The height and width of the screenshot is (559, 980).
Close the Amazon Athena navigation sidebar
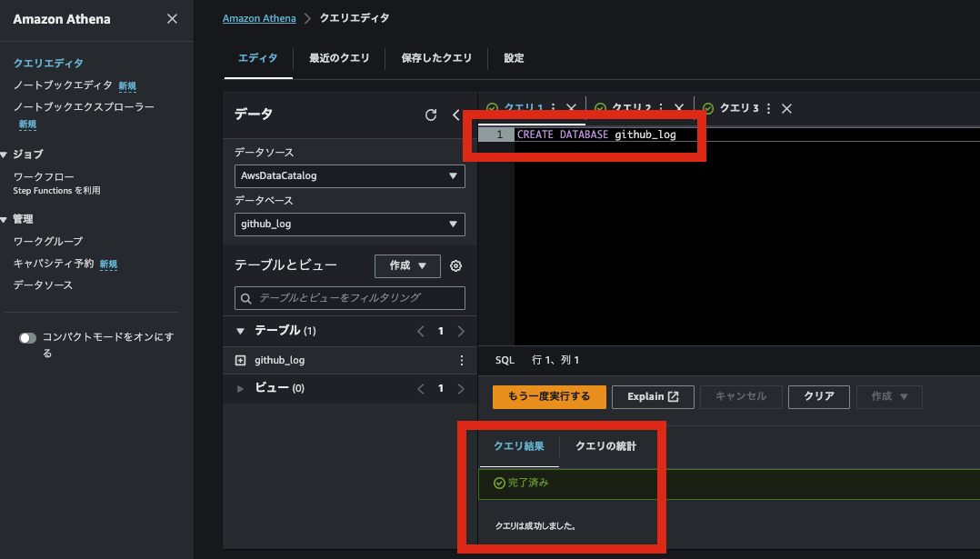click(x=172, y=18)
